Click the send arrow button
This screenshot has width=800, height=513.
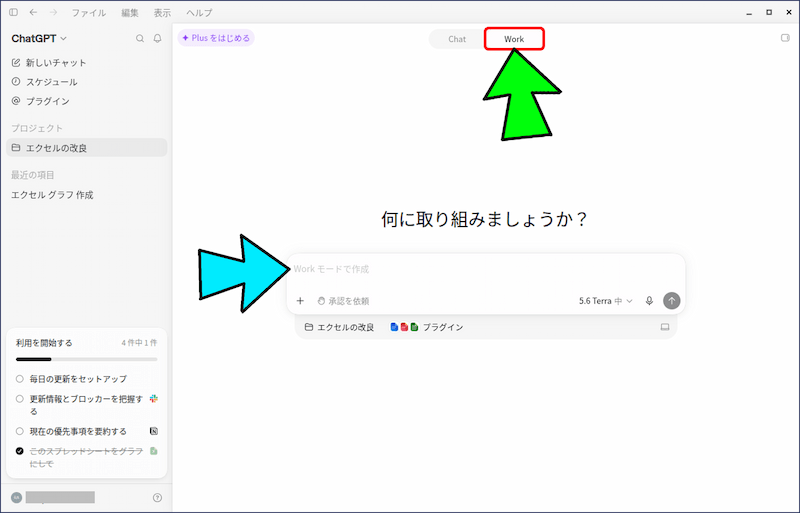click(x=671, y=301)
